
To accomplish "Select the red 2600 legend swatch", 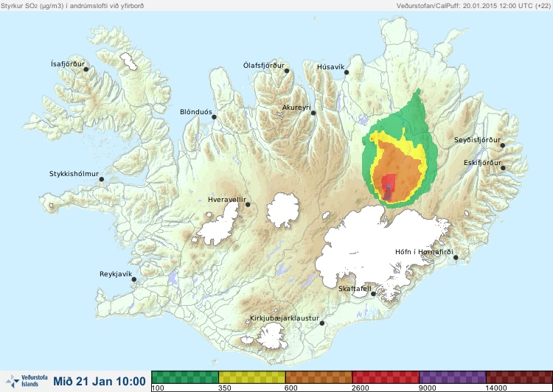I will click(x=386, y=377).
